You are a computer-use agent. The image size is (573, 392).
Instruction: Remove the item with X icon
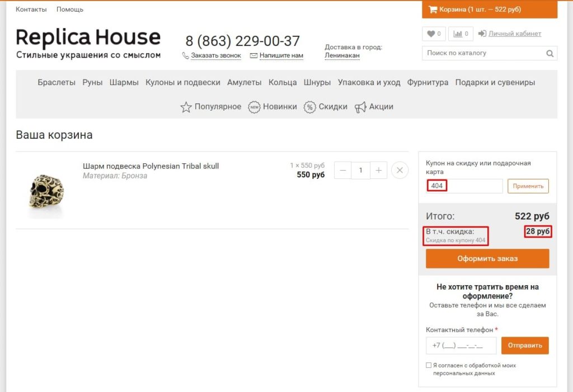coord(400,170)
